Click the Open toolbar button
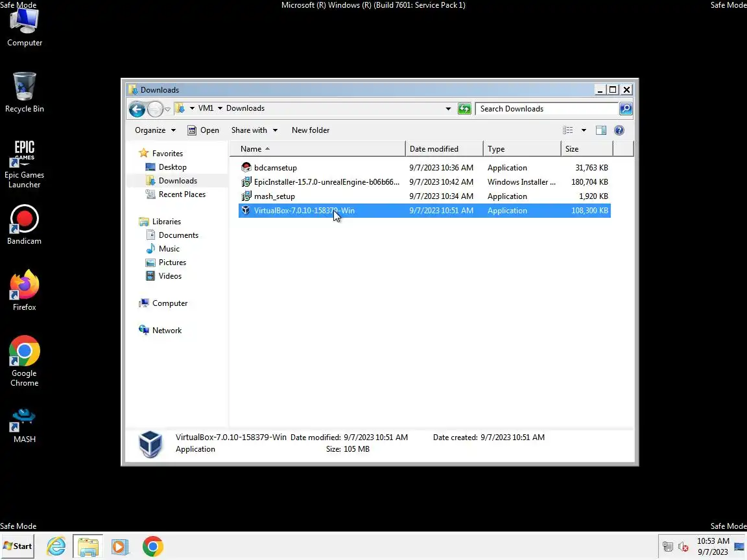This screenshot has height=560, width=747. coord(204,130)
